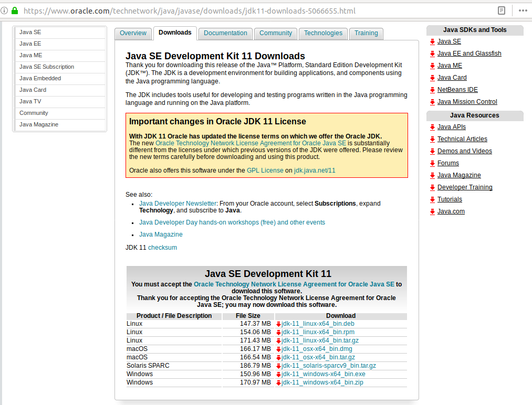The width and height of the screenshot is (532, 405).
Task: Open Java Magazine link under See also
Action: [161, 235]
